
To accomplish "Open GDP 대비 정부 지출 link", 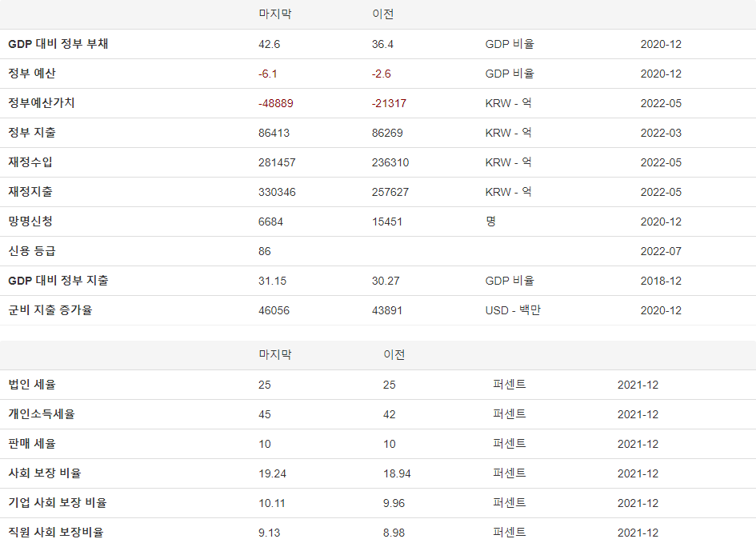I will [x=58, y=281].
